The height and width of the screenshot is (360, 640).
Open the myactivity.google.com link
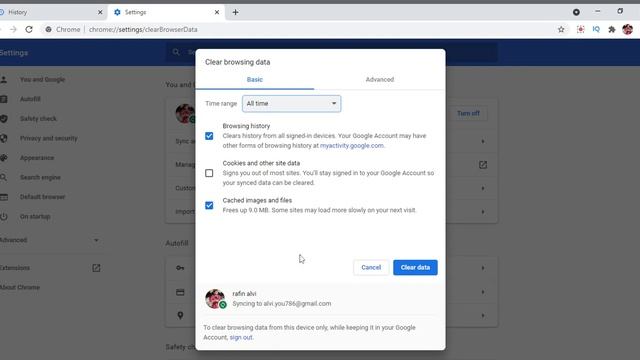pyautogui.click(x=351, y=146)
